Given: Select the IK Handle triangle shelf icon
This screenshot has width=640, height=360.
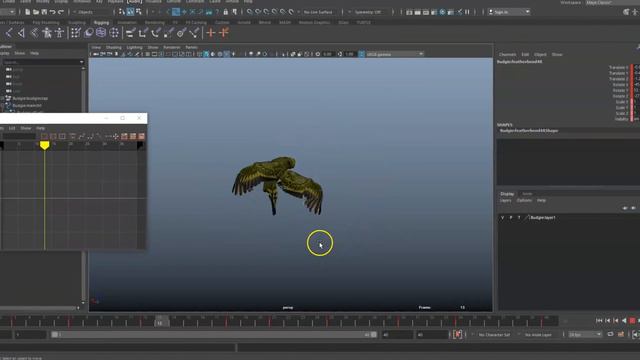Looking at the screenshot, I should (21, 33).
